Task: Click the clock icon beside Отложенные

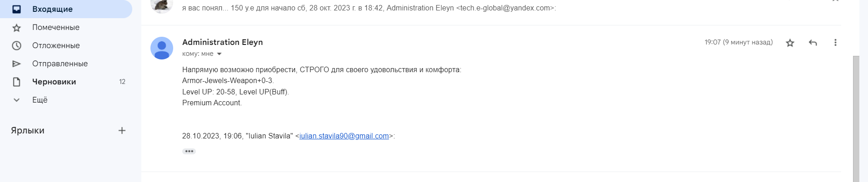Action: pos(16,46)
